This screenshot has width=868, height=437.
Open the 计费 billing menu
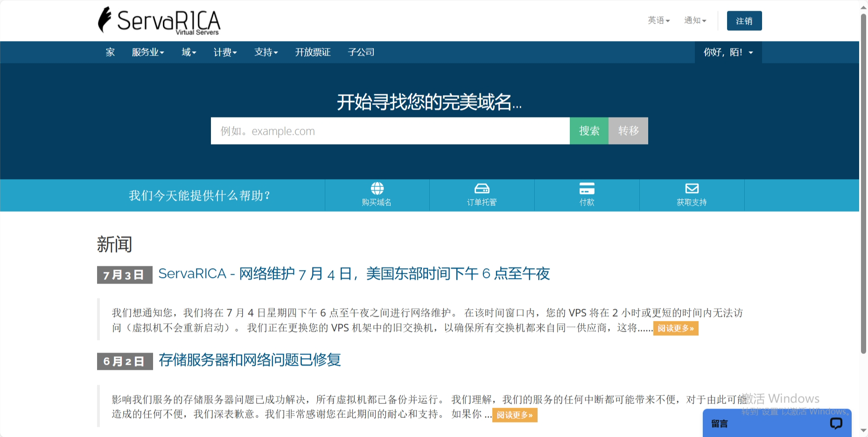[225, 52]
